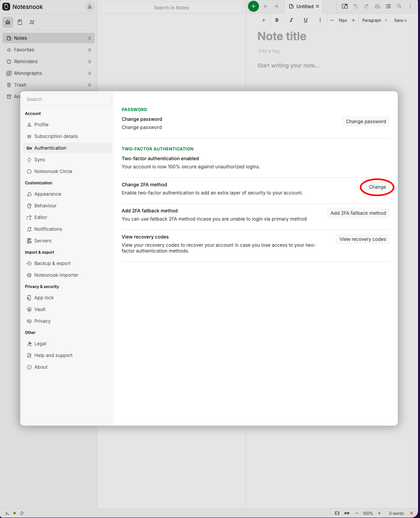Click the settings Search field
Image resolution: width=420 pixels, height=518 pixels.
pyautogui.click(x=67, y=99)
